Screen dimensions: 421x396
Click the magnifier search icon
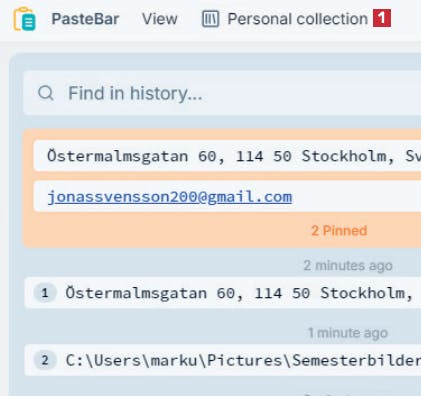[x=46, y=93]
